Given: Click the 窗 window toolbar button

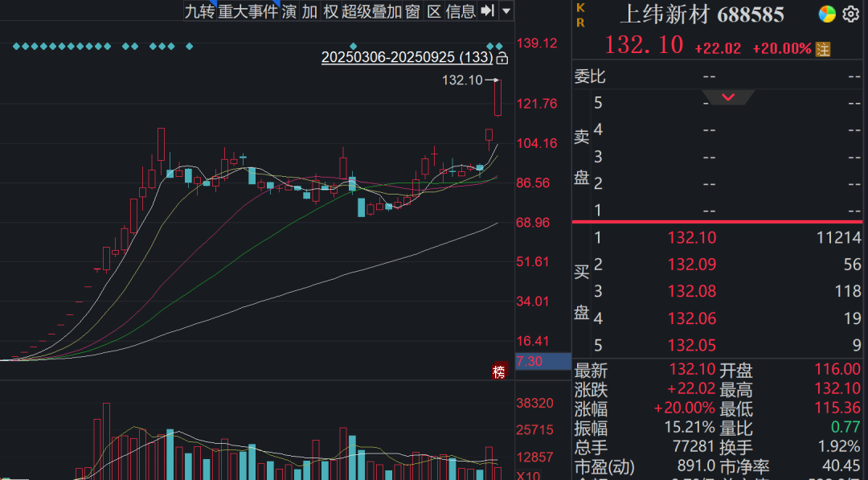Looking at the screenshot, I should click(413, 11).
